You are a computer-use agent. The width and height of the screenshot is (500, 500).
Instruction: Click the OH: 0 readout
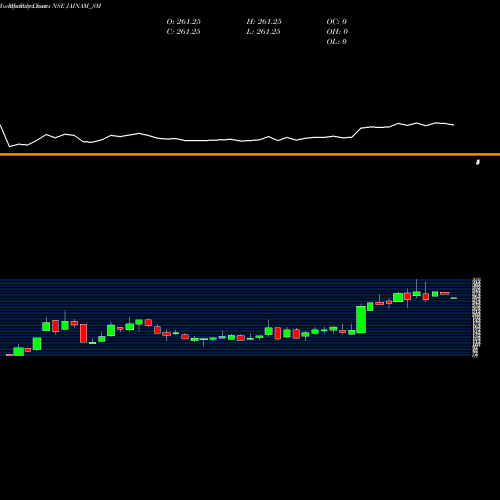[x=337, y=32]
